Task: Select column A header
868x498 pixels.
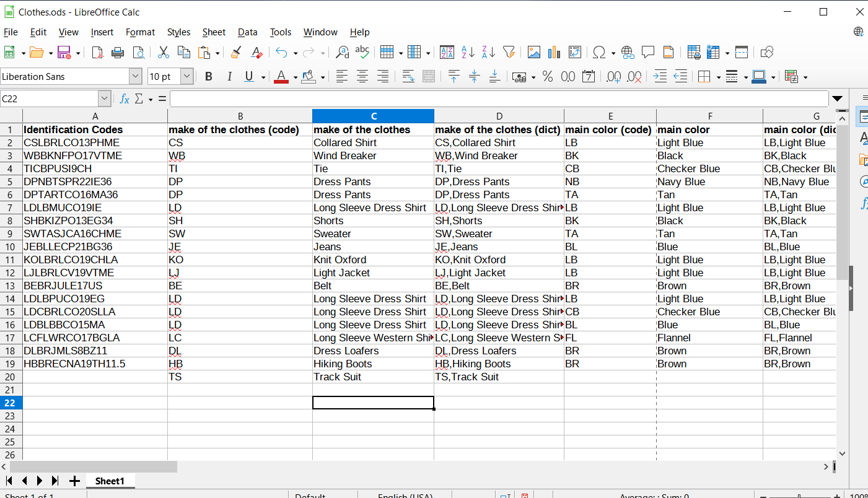Action: point(95,116)
